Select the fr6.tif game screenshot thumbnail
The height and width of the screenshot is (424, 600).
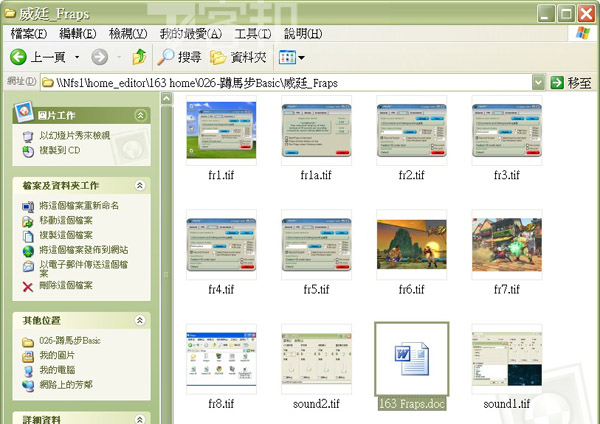(412, 244)
